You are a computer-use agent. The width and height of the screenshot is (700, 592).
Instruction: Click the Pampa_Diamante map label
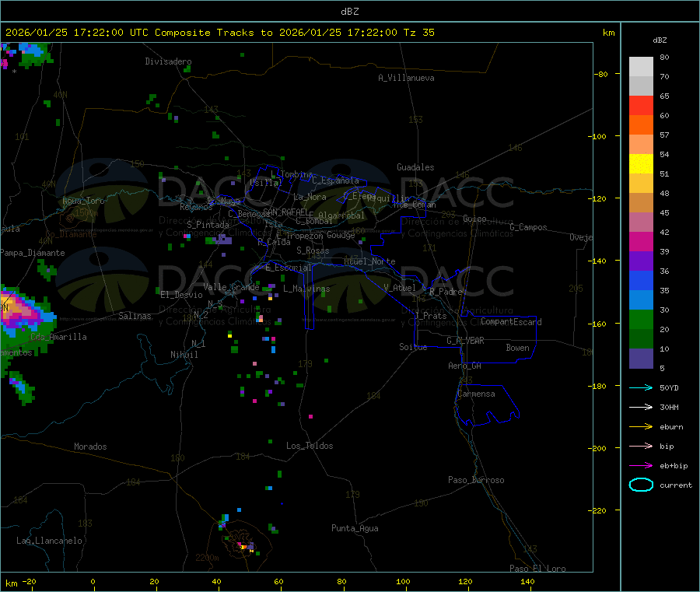pyautogui.click(x=33, y=253)
